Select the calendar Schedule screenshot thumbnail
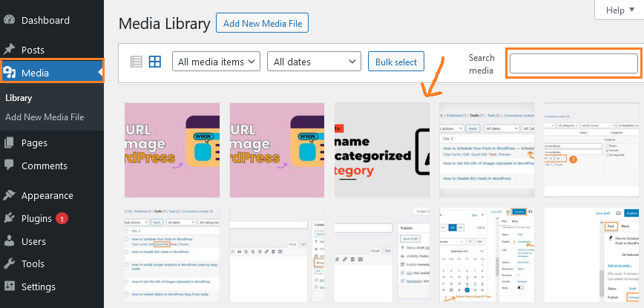 tap(487, 255)
